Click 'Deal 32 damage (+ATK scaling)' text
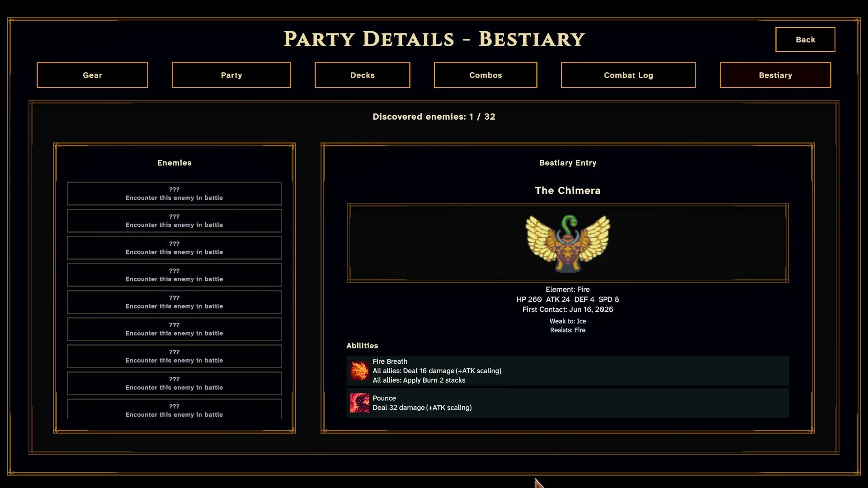The width and height of the screenshot is (868, 488). click(x=422, y=408)
